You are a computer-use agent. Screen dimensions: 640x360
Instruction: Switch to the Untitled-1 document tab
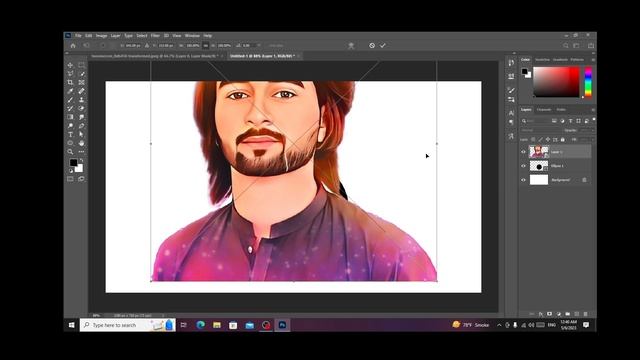coord(262,56)
